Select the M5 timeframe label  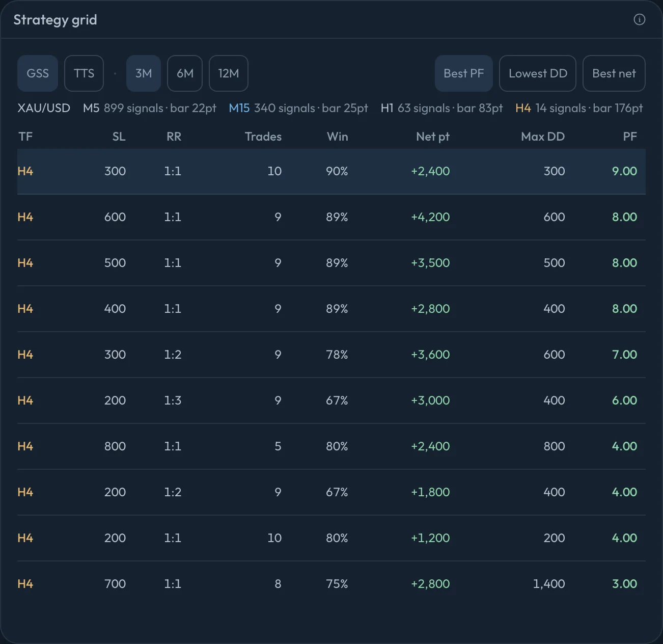coord(91,108)
